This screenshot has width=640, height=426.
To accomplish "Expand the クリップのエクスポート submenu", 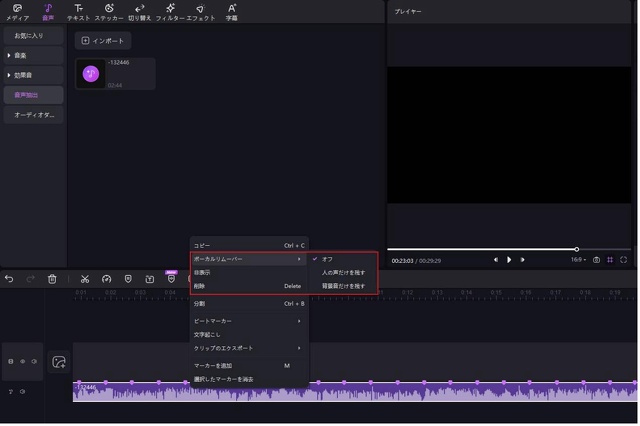I will [249, 348].
